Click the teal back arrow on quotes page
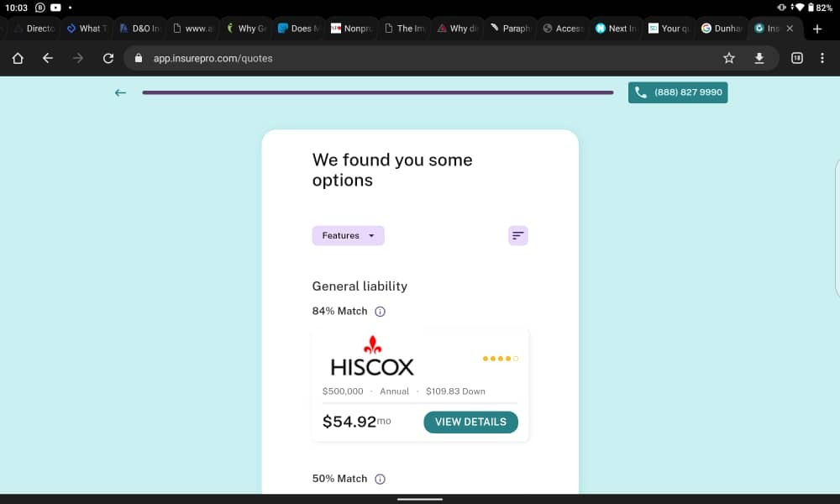The image size is (840, 504). (x=120, y=92)
